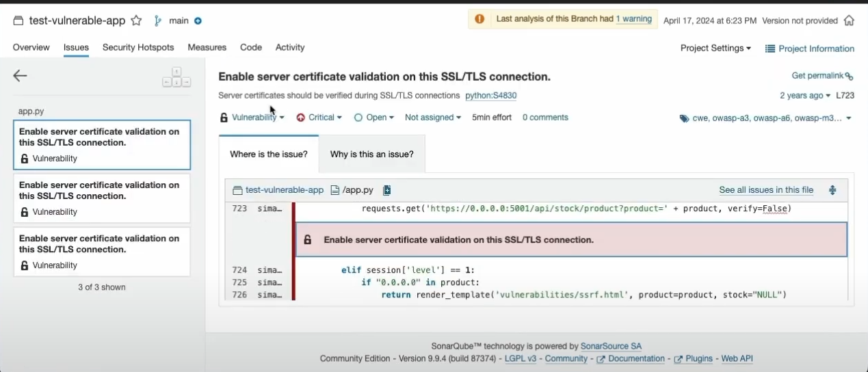Open the 2 years ago date dropdown
Screen dimensions: 868x372
tap(806, 96)
